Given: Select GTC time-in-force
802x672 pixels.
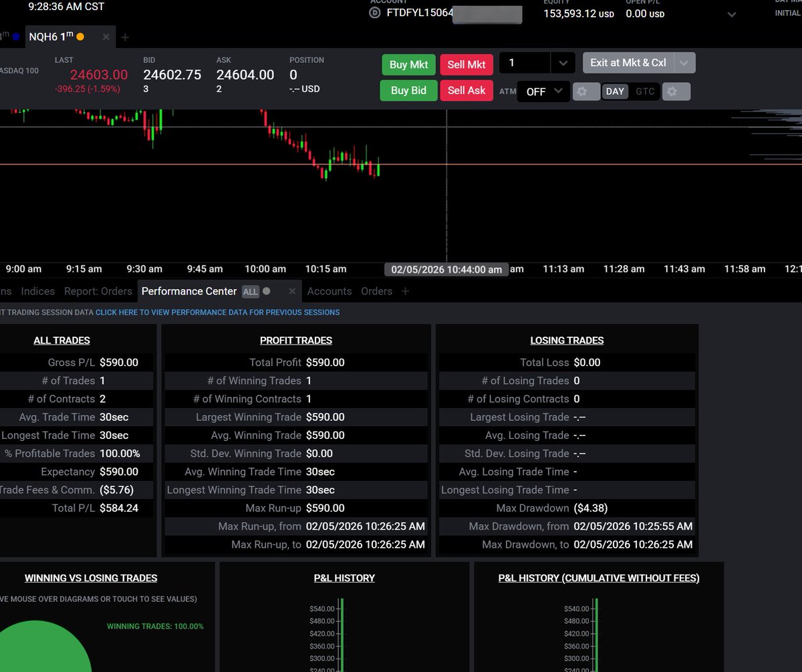Looking at the screenshot, I should click(645, 92).
